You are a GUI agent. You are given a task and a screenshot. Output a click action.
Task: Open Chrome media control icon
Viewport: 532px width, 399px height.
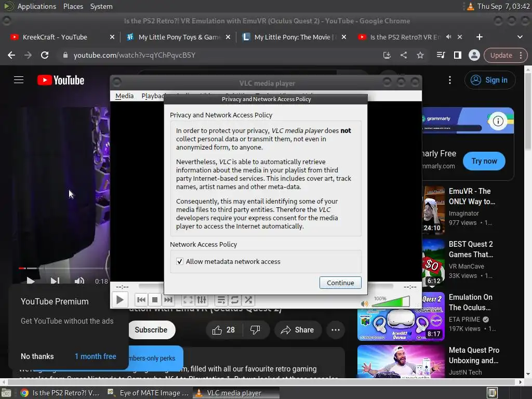441,55
